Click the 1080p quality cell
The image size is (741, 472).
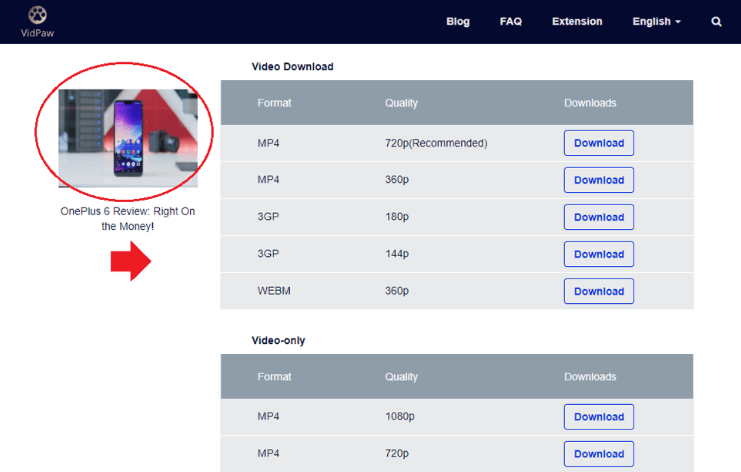click(400, 416)
